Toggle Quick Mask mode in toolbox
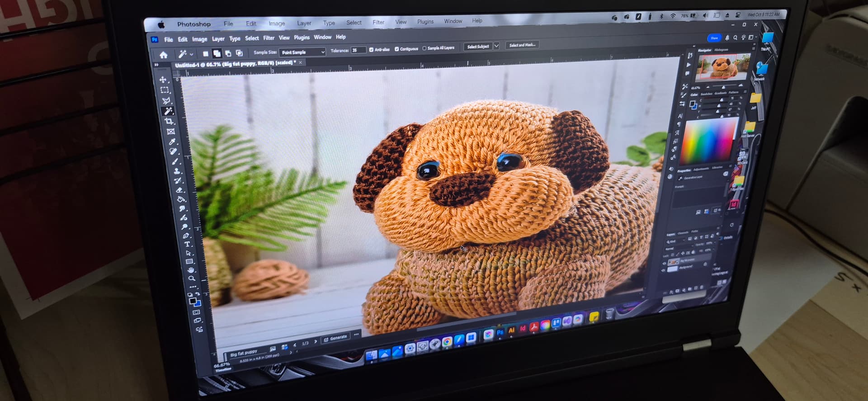 click(x=196, y=312)
